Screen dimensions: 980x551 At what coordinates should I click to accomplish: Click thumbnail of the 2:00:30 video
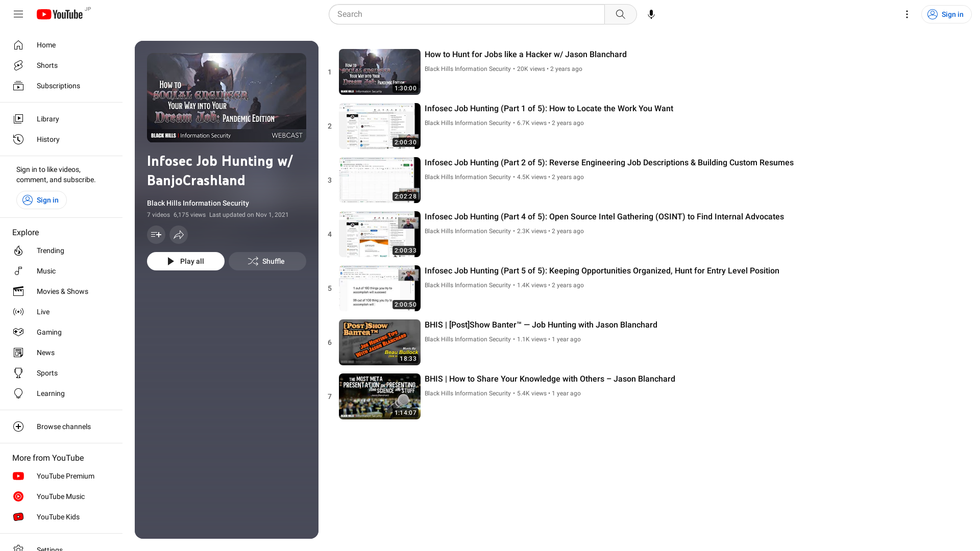[380, 126]
